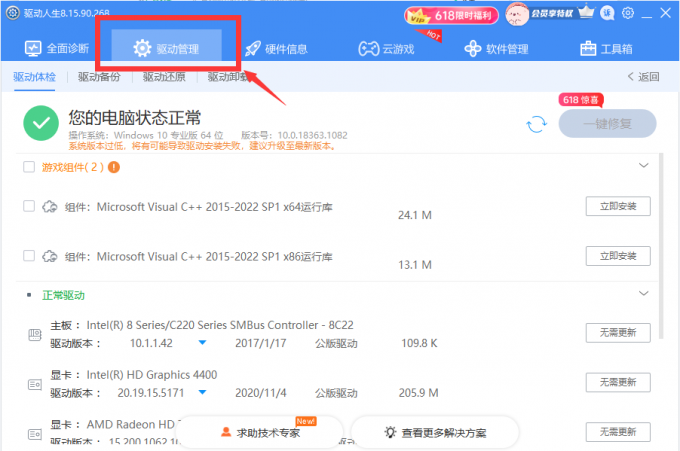This screenshot has width=680, height=451.
Task: Click the 工具箱 toolbox icon
Action: (x=588, y=49)
